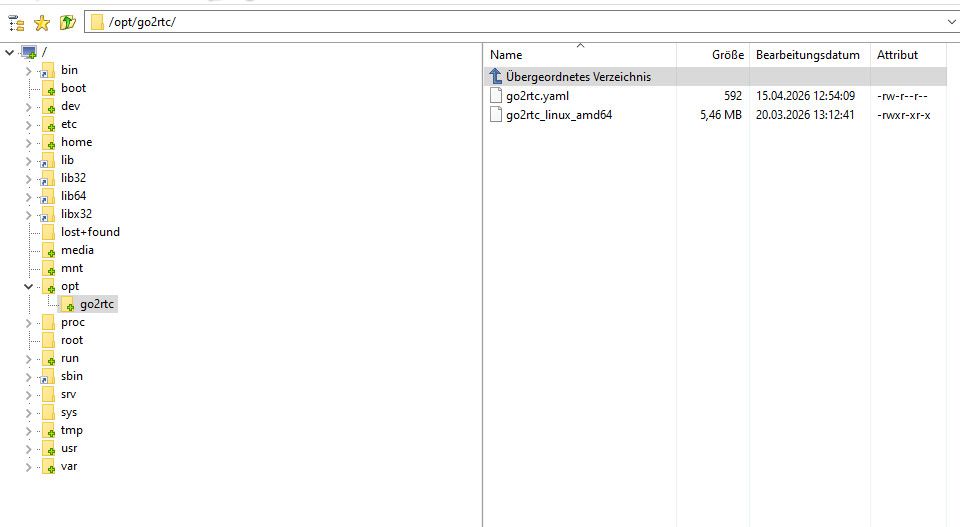Viewport: 960px width, 527px height.
Task: Expand the proc folder
Action: click(28, 323)
